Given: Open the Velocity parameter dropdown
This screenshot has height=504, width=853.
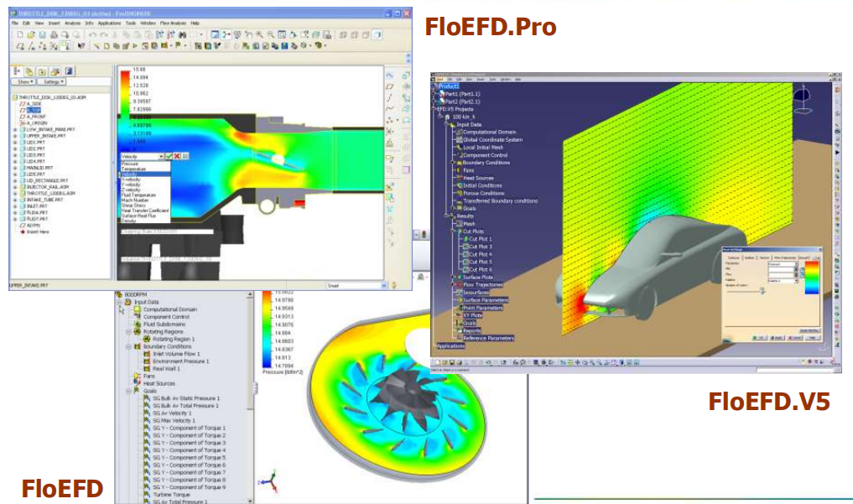Looking at the screenshot, I should [x=160, y=156].
